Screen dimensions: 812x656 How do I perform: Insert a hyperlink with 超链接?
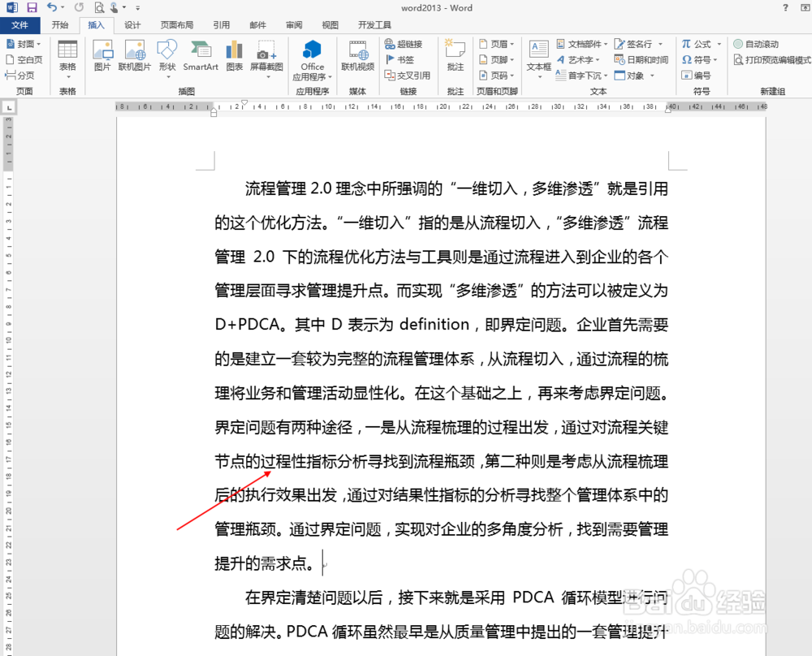404,44
